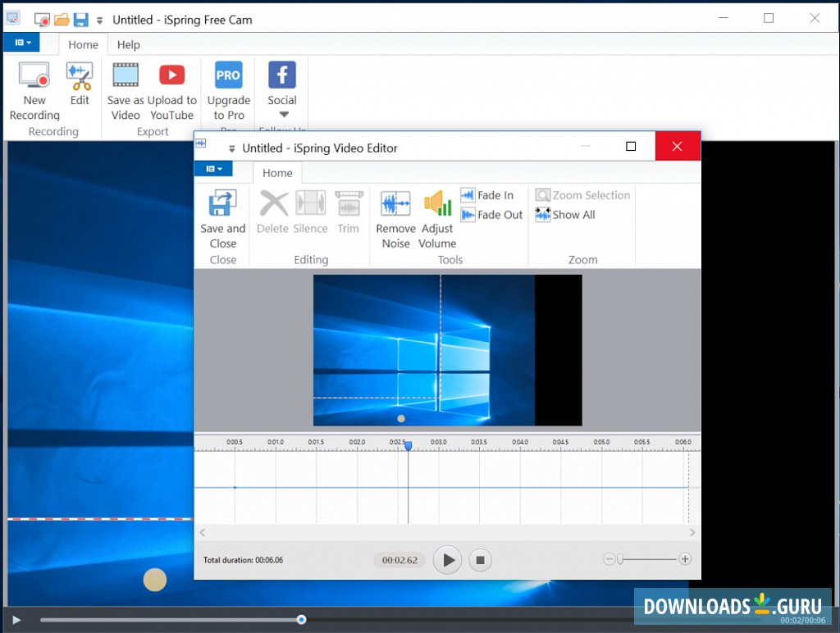Click Upgrade to Pro icon

point(228,77)
